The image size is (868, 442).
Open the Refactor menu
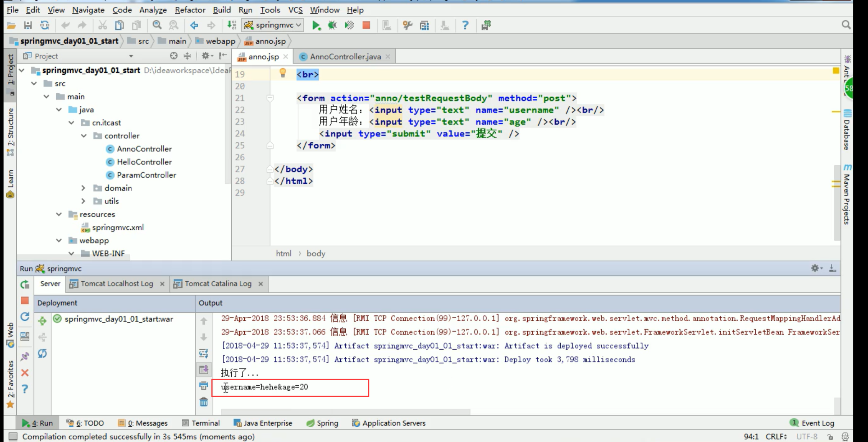(x=190, y=10)
